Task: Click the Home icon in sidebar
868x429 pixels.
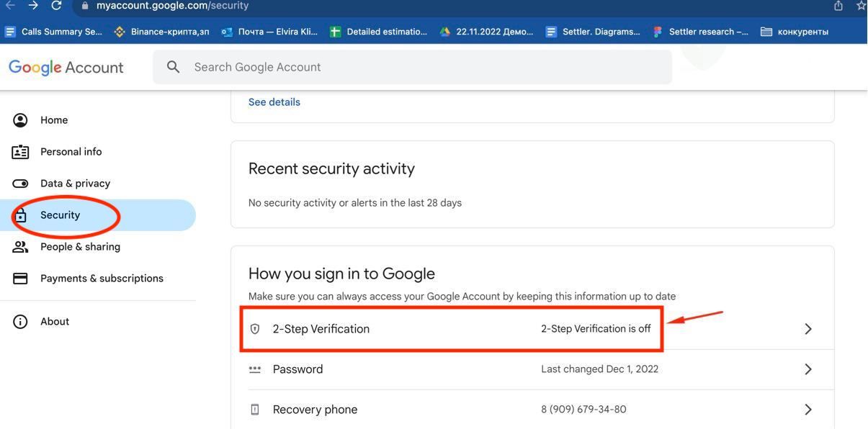Action: coord(20,120)
